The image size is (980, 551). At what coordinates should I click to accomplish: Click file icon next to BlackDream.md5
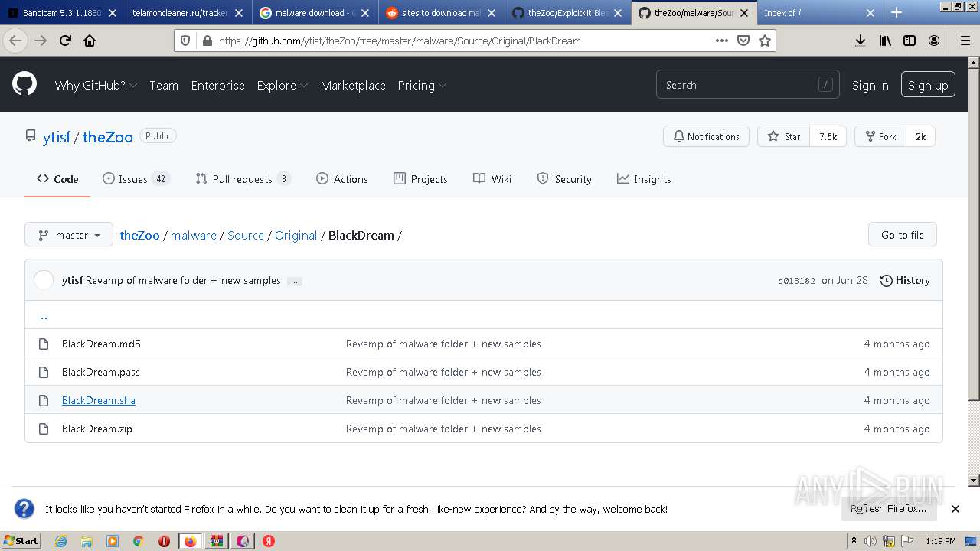pyautogui.click(x=44, y=344)
